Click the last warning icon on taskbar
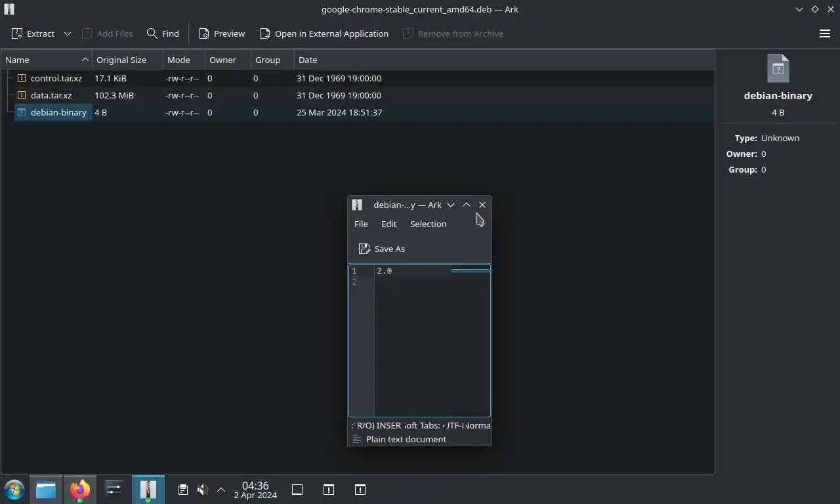This screenshot has height=504, width=840. (360, 490)
